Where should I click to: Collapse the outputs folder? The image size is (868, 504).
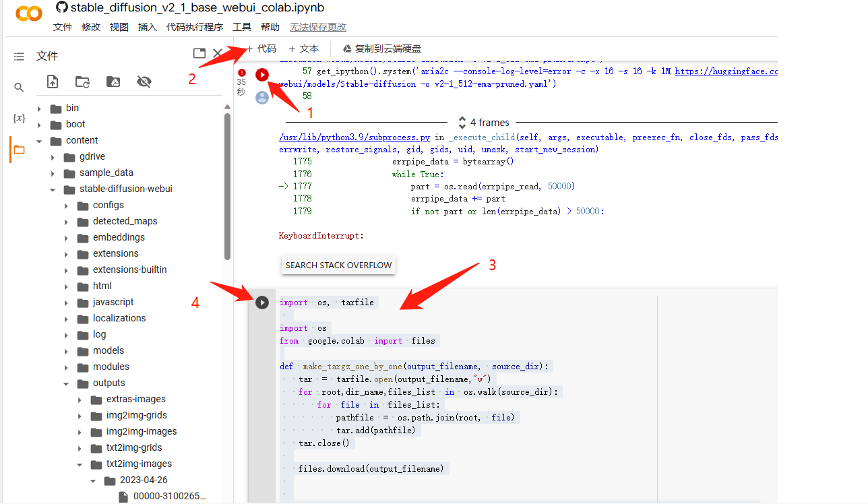(66, 383)
